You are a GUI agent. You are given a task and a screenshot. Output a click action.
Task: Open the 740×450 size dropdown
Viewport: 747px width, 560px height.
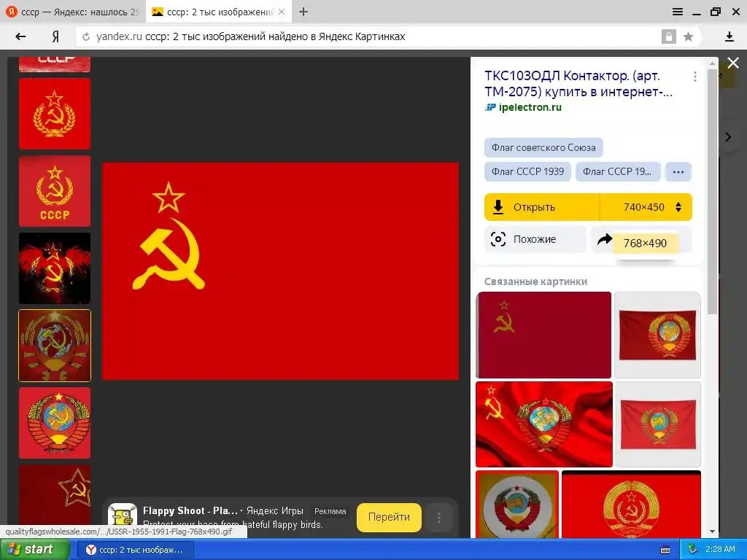(x=646, y=207)
